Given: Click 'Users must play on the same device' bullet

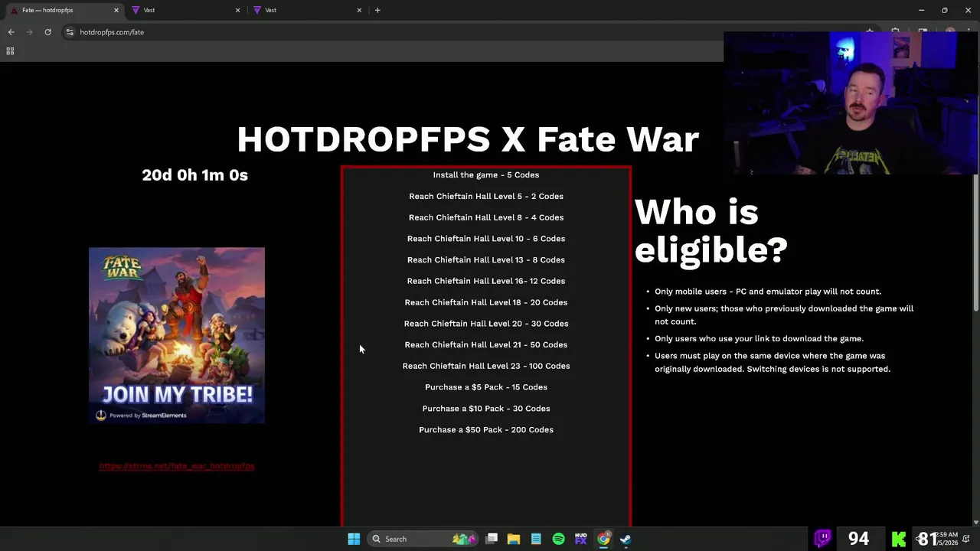Looking at the screenshot, I should tap(773, 362).
